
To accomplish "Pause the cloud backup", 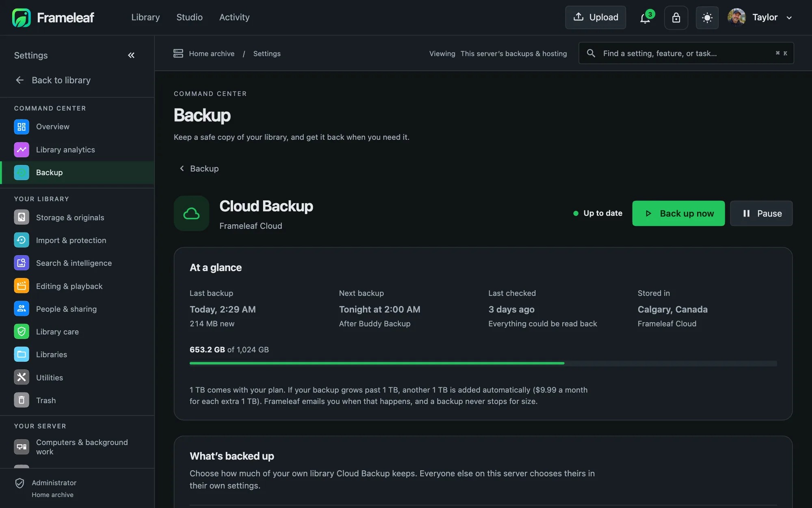I will [761, 213].
